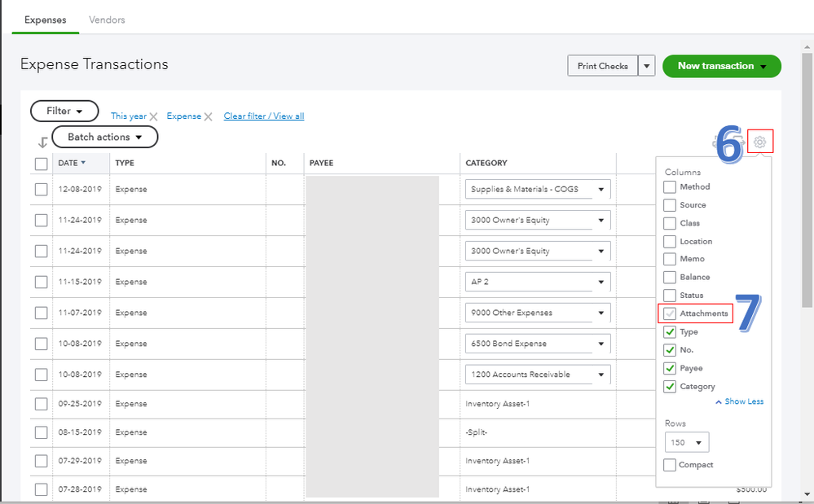This screenshot has width=814, height=504.
Task: Click the export transactions icon
Action: [x=740, y=141]
